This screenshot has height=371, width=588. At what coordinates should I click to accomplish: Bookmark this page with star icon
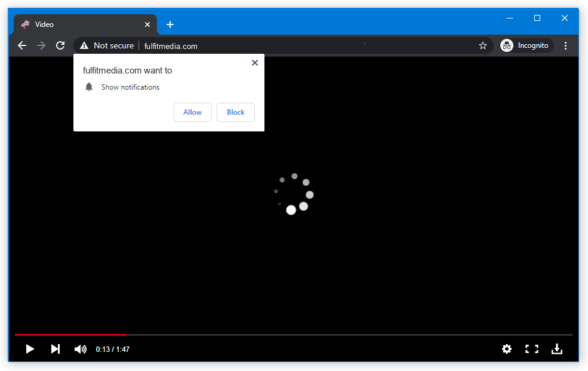coord(483,45)
